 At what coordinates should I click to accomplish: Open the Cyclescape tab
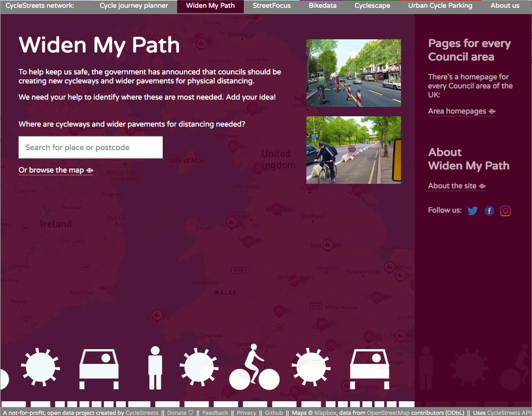click(x=372, y=6)
